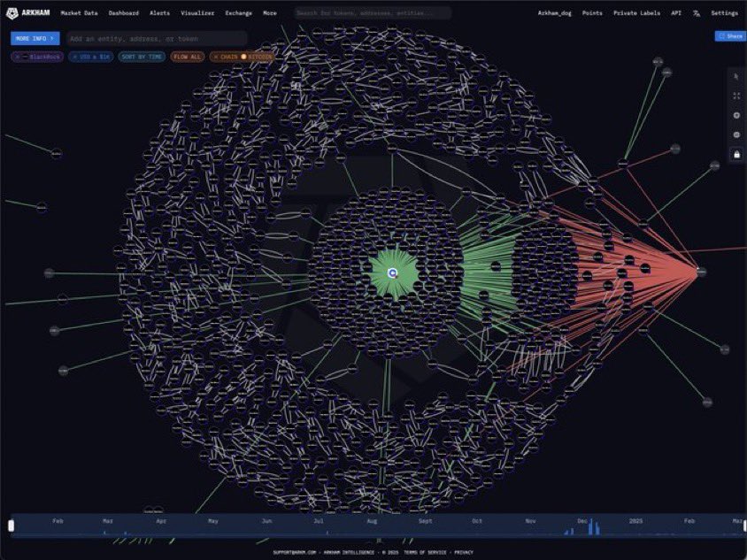Click the language translate icon
The width and height of the screenshot is (747, 560).
(x=697, y=13)
